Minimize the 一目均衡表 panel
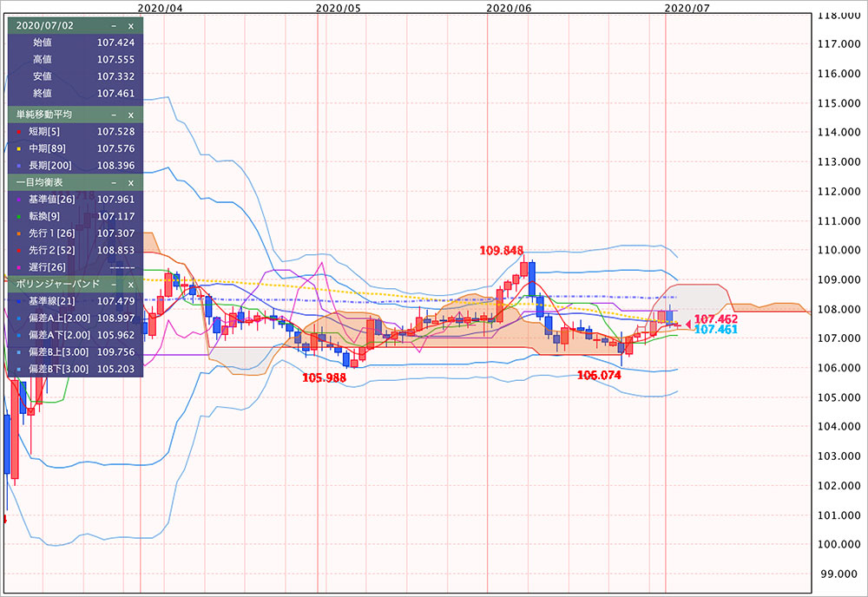Screen dimensions: 868x597 pos(114,182)
